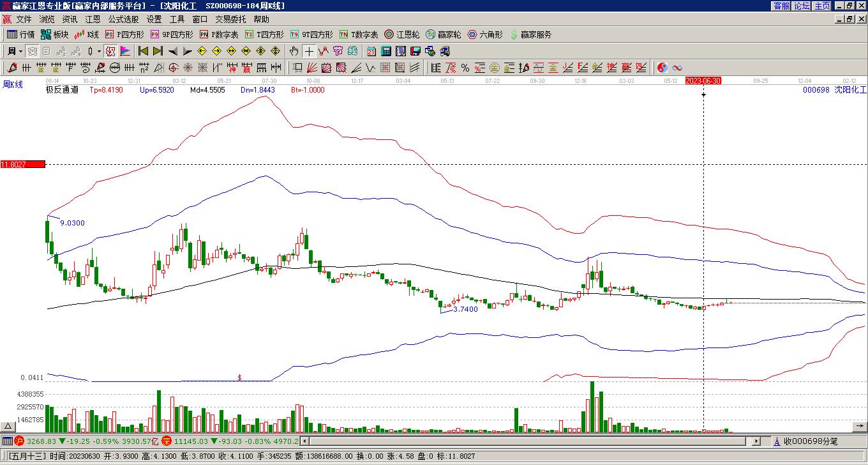The width and height of the screenshot is (868, 465).
Task: Open the 浏览 menu
Action: tap(47, 20)
